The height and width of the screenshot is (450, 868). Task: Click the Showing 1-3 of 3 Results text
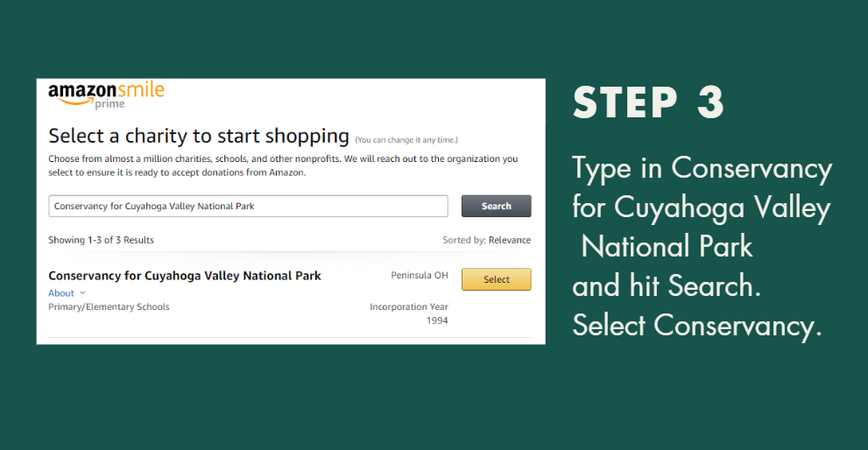[x=101, y=240]
